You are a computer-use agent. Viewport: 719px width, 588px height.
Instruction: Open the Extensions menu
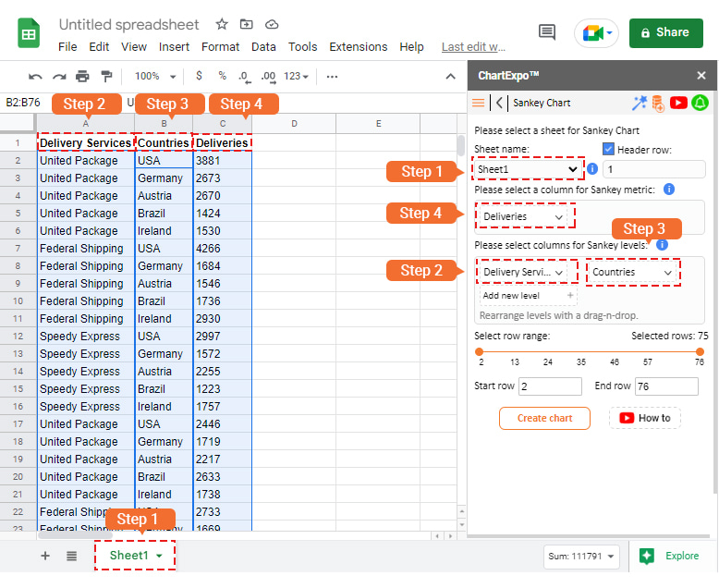click(359, 47)
